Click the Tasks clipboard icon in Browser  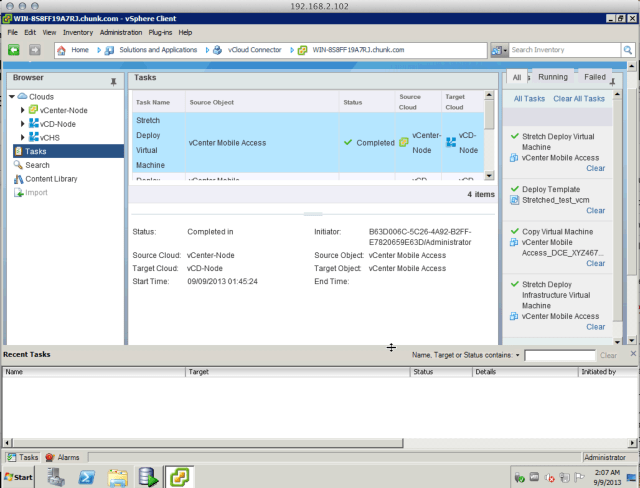click(x=18, y=151)
